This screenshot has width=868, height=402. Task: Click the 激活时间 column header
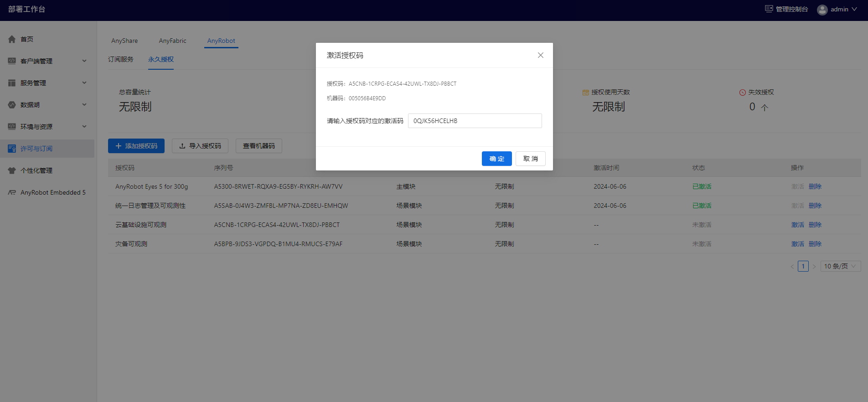(606, 168)
